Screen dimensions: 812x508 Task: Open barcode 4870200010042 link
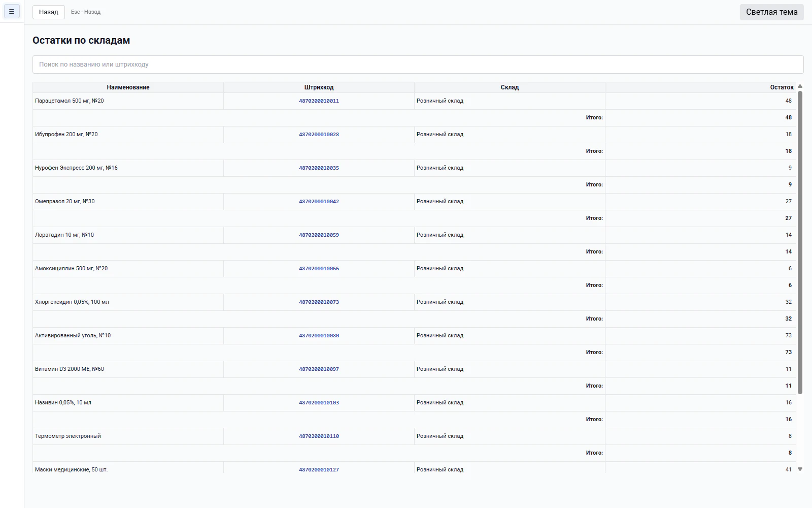tap(319, 202)
